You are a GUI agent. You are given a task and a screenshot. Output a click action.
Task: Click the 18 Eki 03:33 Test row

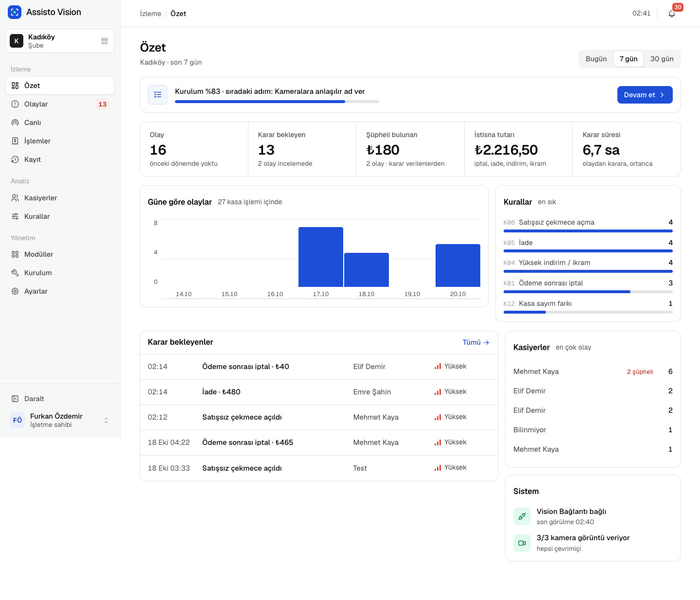click(x=319, y=468)
